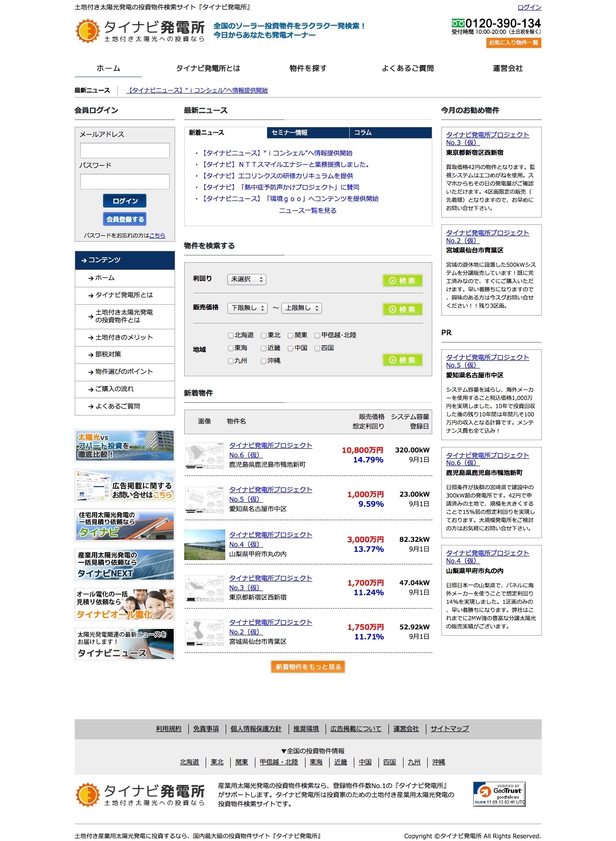Switch to the コラム tab
Viewport: 616px width, 841px height.
391,133
